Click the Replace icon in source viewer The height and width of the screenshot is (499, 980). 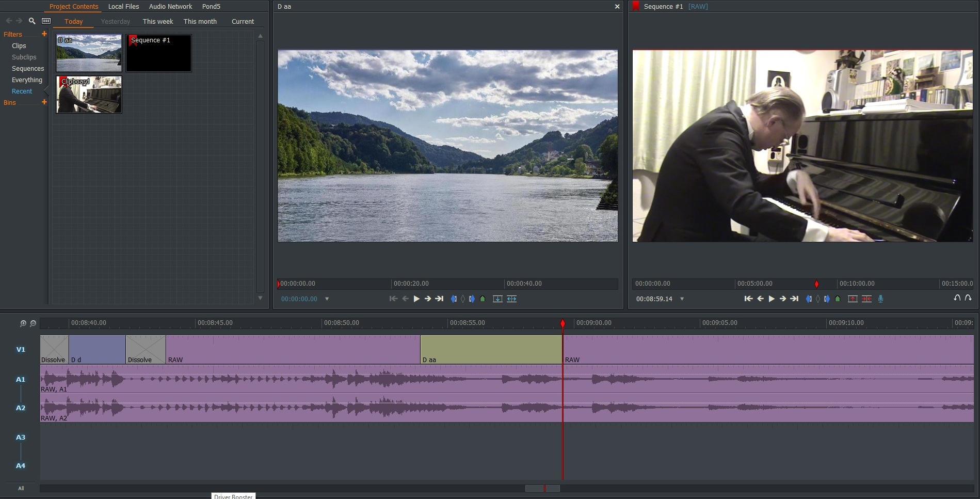(x=511, y=299)
